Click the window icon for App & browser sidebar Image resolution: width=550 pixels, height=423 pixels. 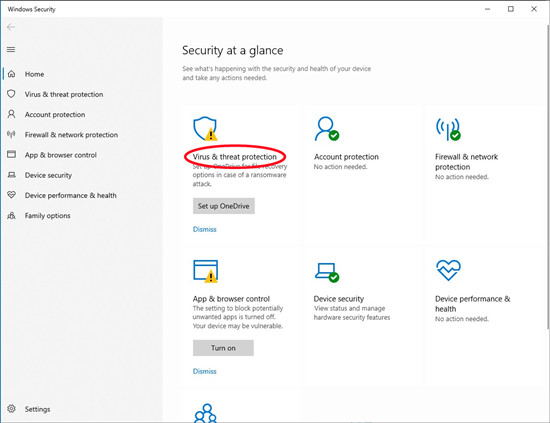point(12,154)
